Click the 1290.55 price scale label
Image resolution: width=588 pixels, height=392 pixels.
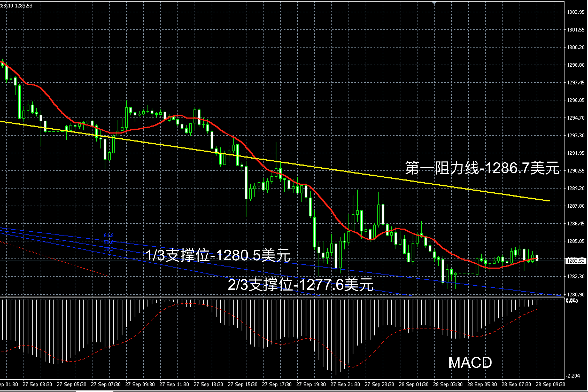pos(576,171)
